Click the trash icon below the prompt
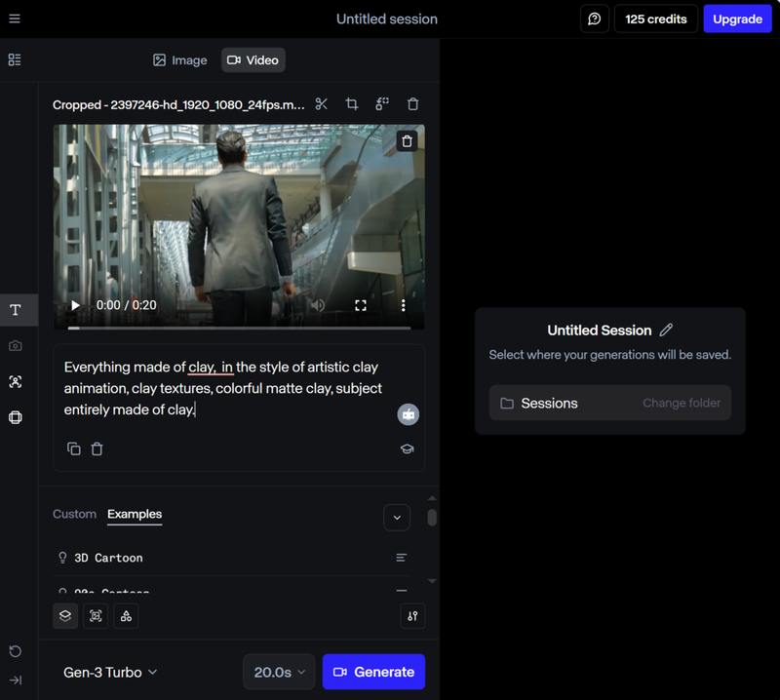The height and width of the screenshot is (700, 780). coord(97,448)
